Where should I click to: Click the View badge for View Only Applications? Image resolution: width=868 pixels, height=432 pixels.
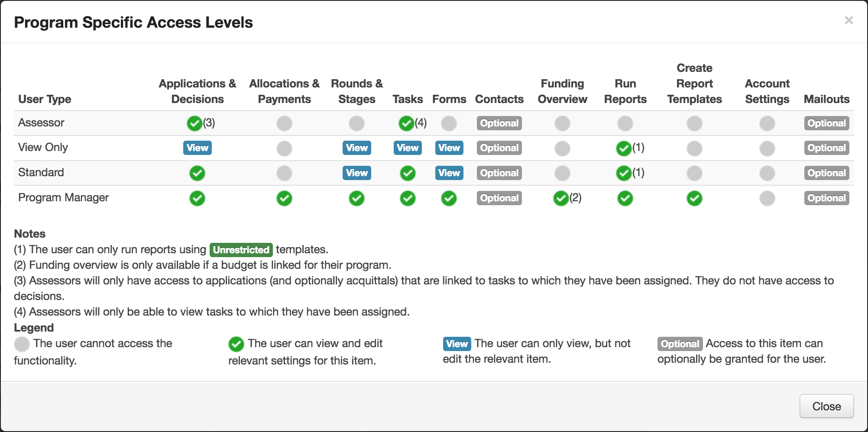(x=198, y=148)
